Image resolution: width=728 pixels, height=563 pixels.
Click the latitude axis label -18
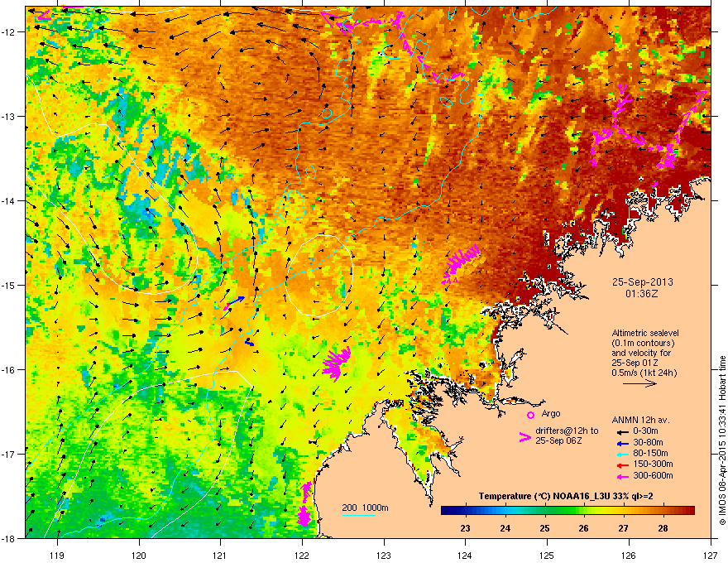coord(9,538)
